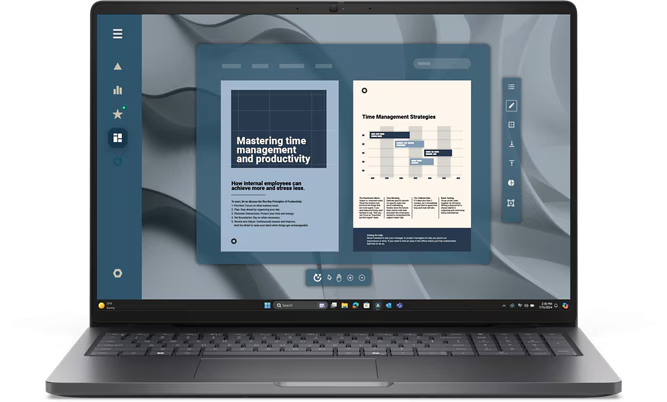
Task: Open settings icon at bottom of left sidebar
Action: pyautogui.click(x=118, y=273)
